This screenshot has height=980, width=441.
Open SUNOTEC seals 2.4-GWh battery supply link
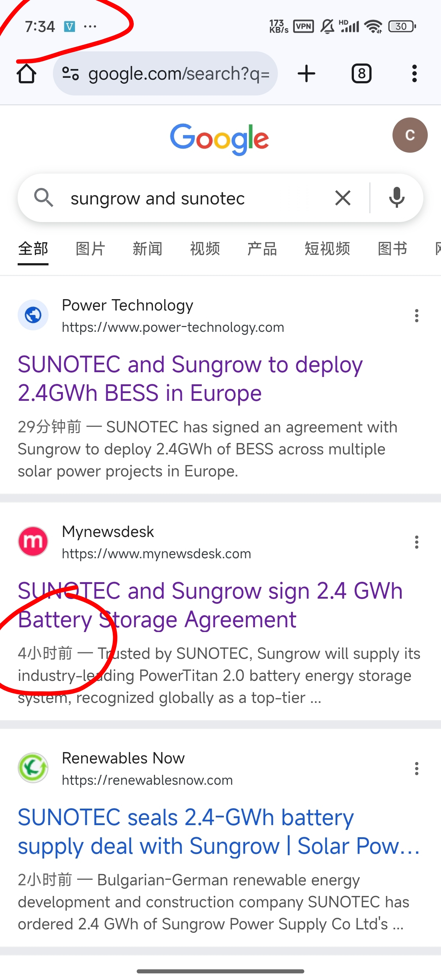pos(219,832)
